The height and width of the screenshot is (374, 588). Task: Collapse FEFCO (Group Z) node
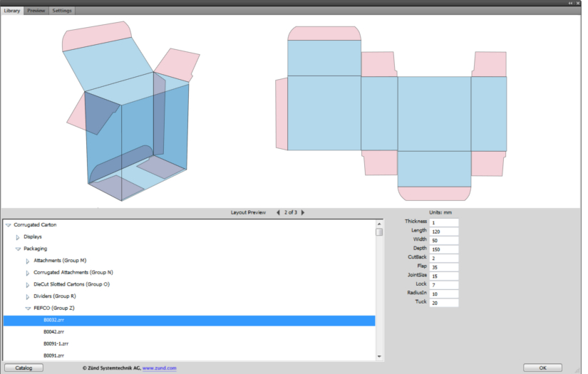[28, 308]
